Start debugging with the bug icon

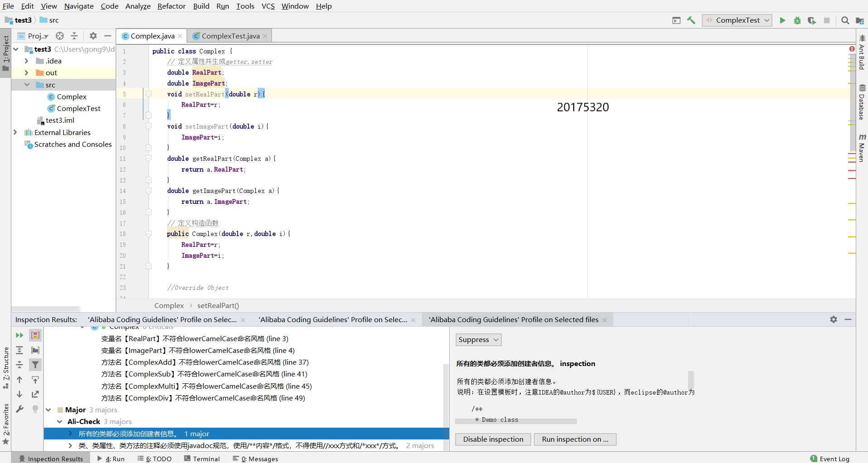(797, 20)
